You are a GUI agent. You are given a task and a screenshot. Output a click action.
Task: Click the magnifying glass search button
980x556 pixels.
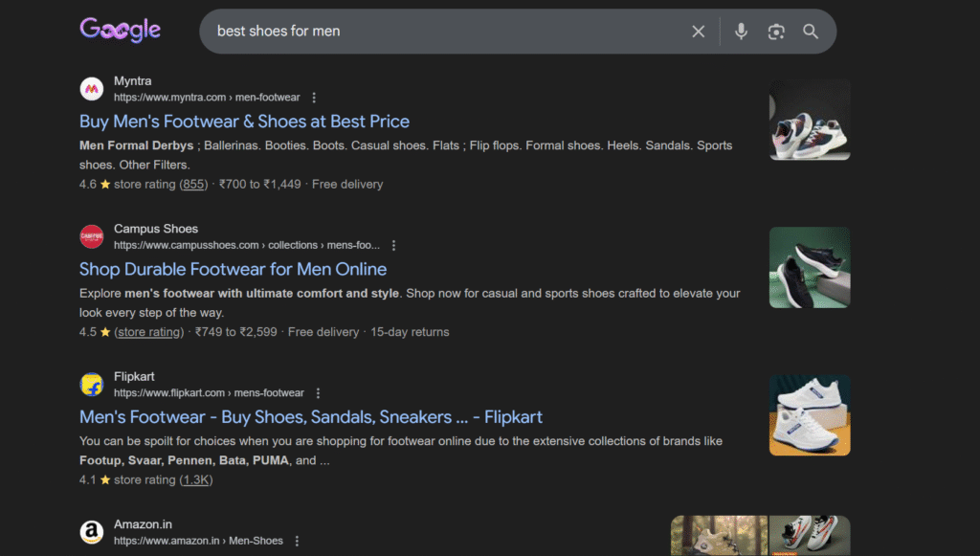point(811,32)
